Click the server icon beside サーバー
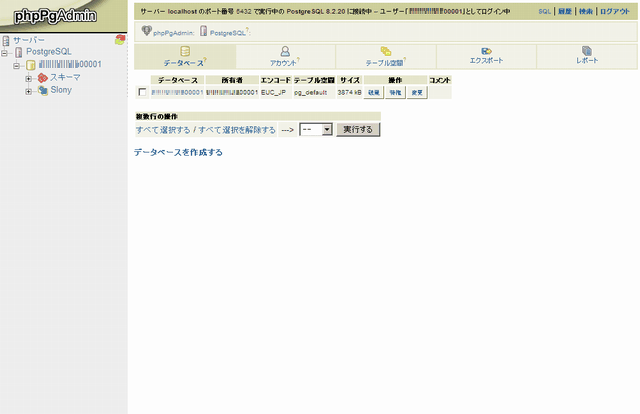The image size is (640, 414). pos(6,40)
